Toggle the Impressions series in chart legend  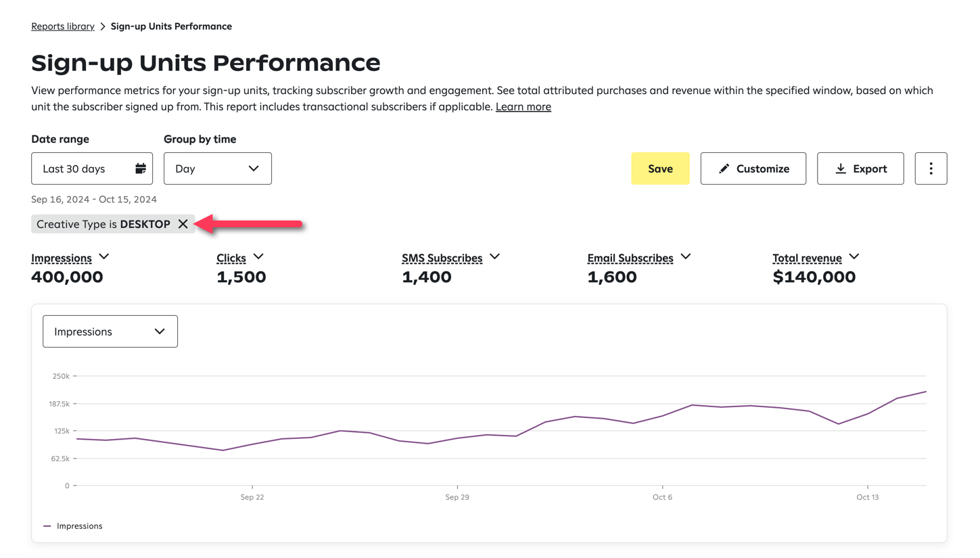[73, 526]
